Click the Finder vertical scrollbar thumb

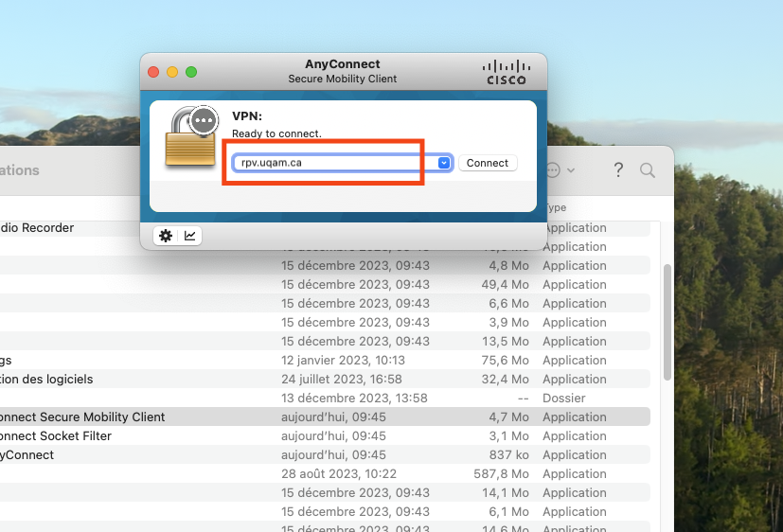[667, 323]
